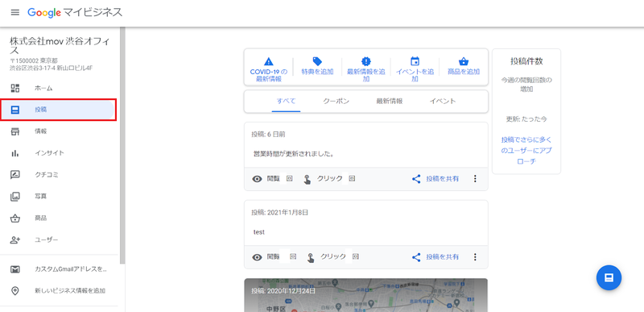Click the イベントを追加 calendar icon

click(415, 61)
